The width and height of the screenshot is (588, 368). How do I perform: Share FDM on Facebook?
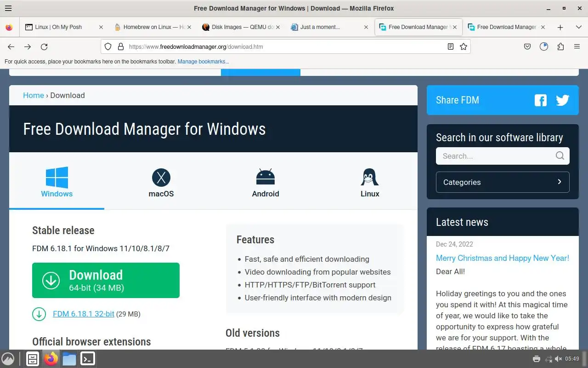click(x=541, y=100)
